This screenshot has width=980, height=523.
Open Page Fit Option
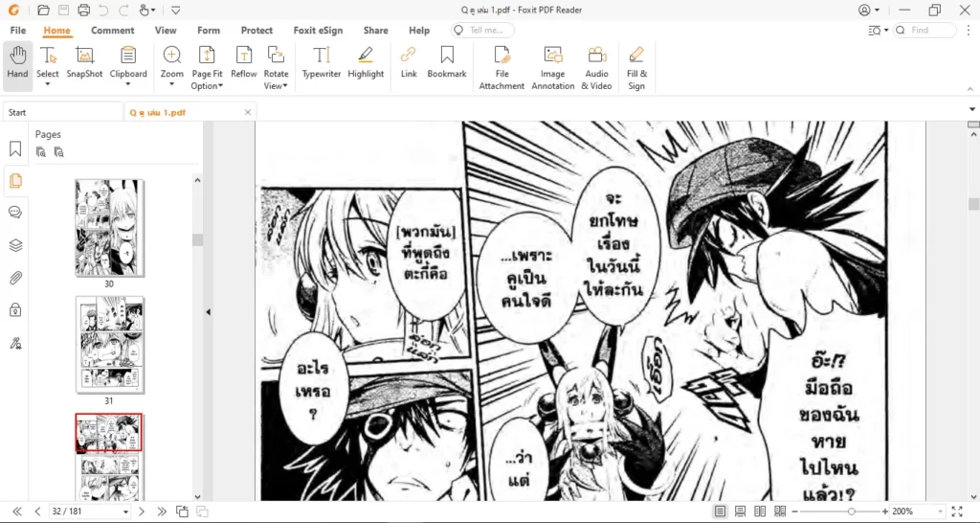[207, 68]
